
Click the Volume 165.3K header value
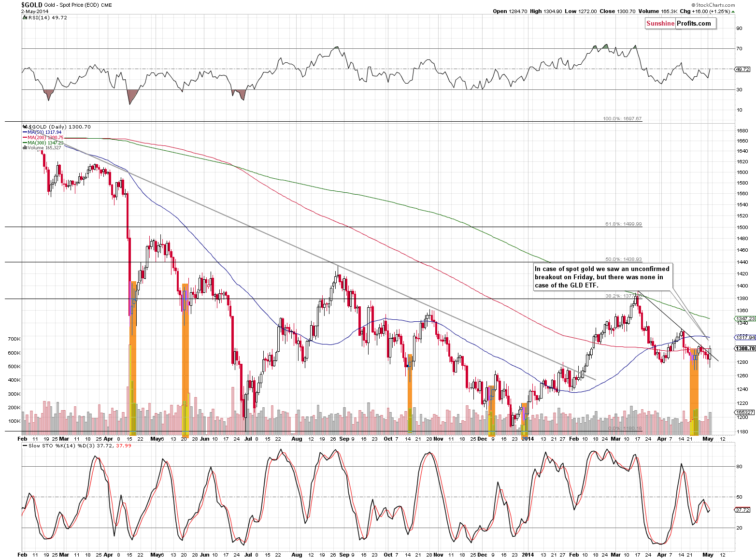657,11
